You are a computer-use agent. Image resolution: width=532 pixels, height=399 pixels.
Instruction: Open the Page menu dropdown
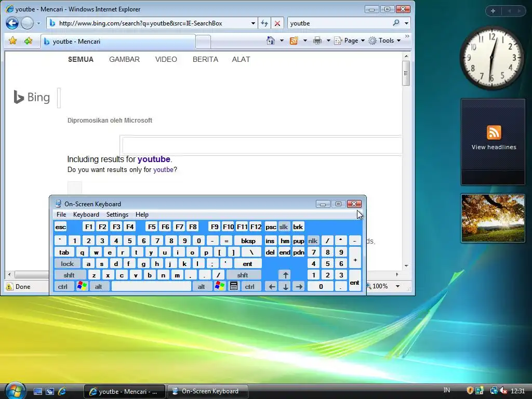click(350, 41)
